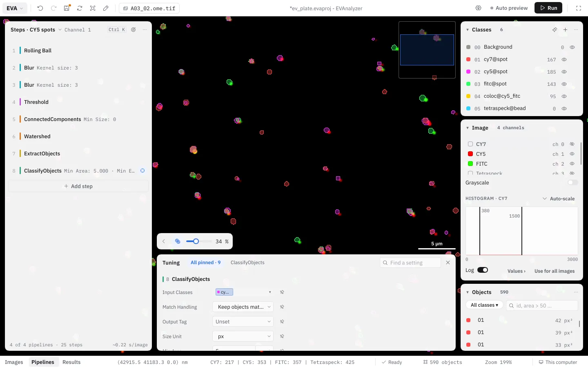Image resolution: width=588 pixels, height=368 pixels.
Task: Unpin the Output Tag setting
Action: click(x=282, y=321)
